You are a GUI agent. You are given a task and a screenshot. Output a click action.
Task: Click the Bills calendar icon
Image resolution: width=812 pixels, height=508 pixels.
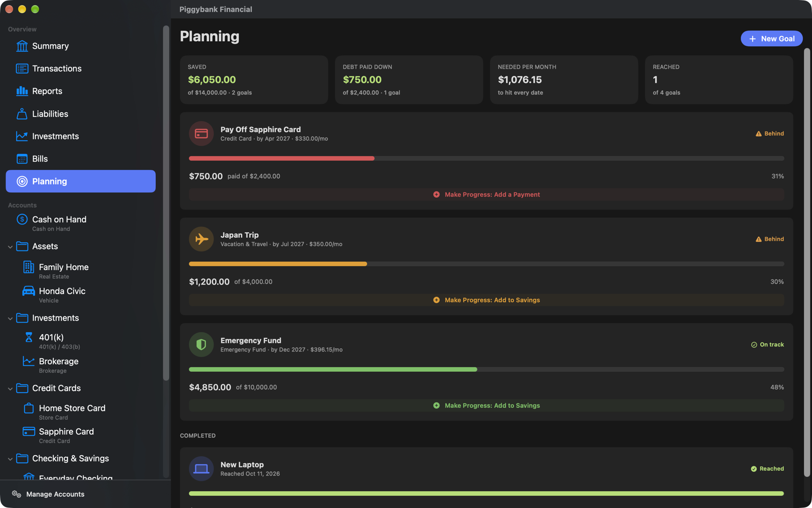(22, 159)
